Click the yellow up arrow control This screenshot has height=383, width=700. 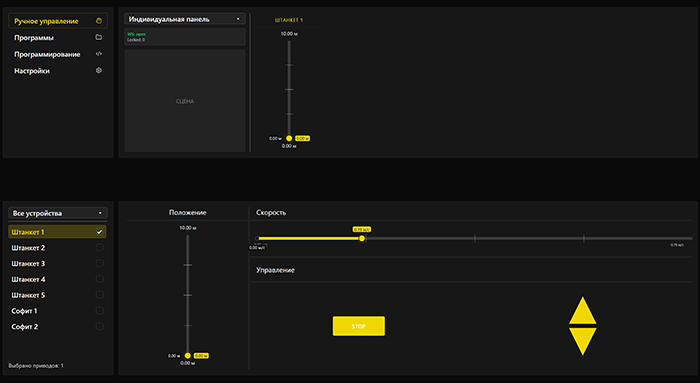pyautogui.click(x=583, y=311)
